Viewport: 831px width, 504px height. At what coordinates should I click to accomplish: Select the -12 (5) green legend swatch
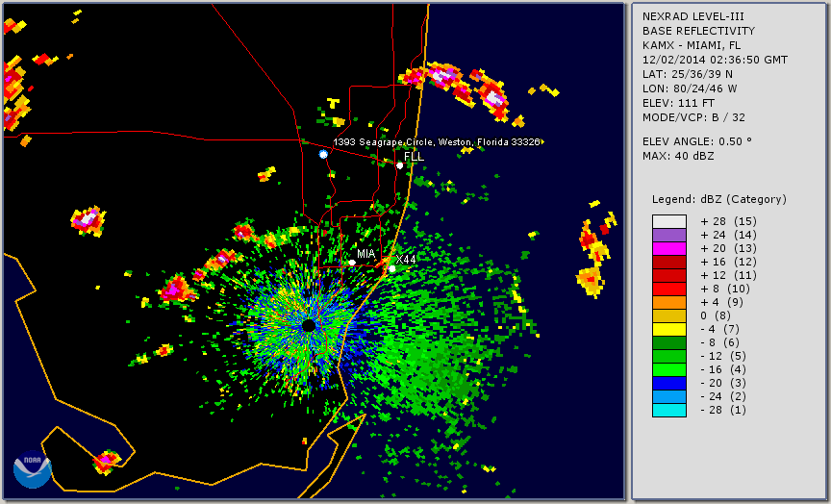coord(668,356)
